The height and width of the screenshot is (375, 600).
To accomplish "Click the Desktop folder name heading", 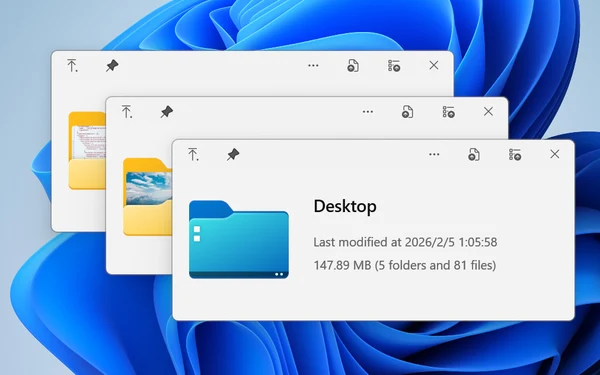I will coord(345,206).
